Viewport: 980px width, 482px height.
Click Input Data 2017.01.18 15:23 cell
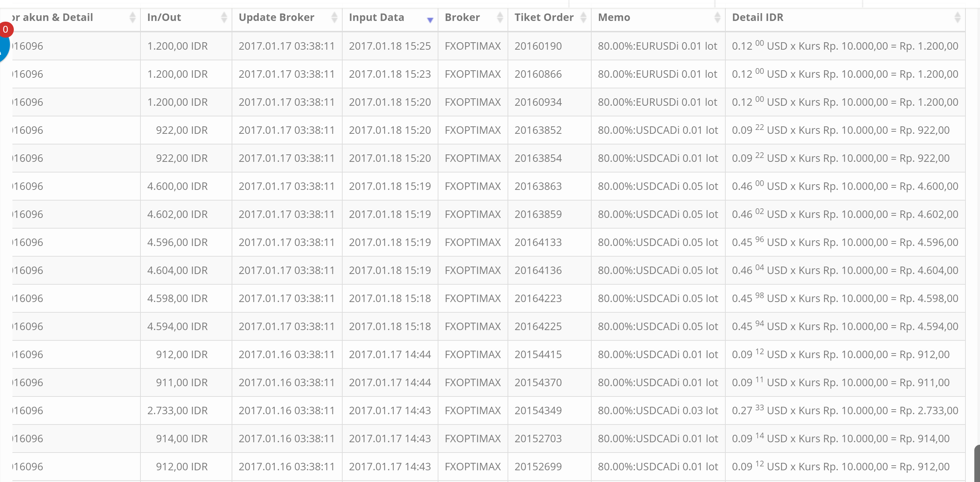[x=390, y=74]
